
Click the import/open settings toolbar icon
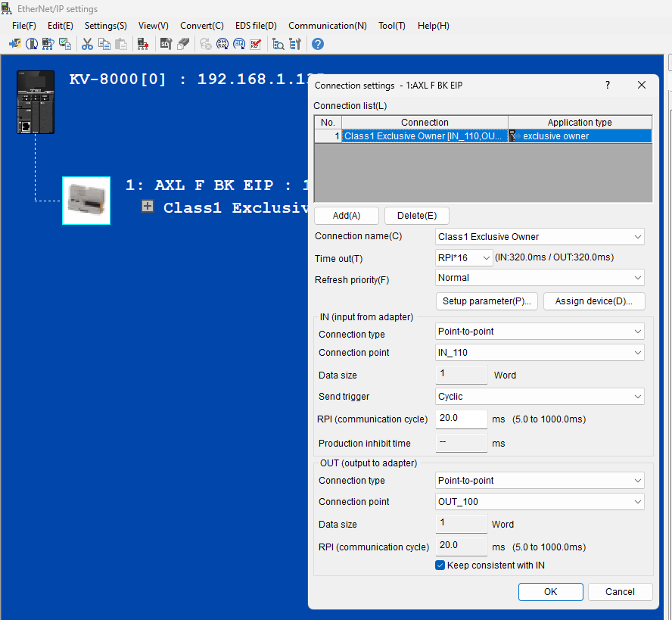point(15,44)
